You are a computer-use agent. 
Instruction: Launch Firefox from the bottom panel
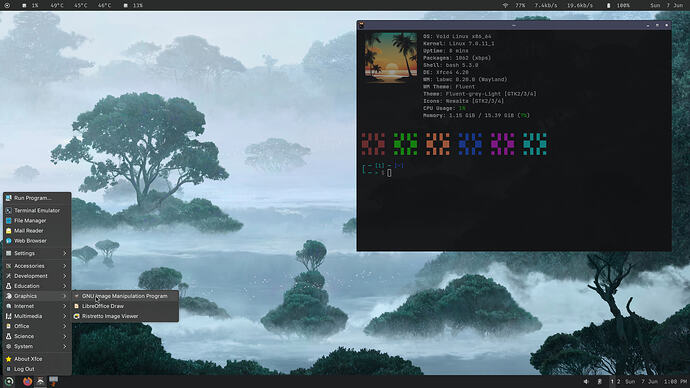pyautogui.click(x=27, y=381)
